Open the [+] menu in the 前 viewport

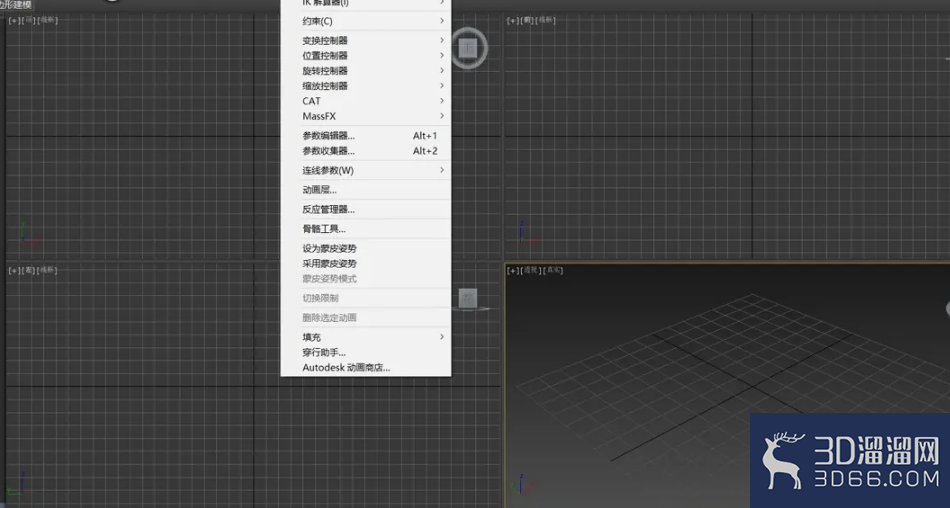[x=513, y=21]
